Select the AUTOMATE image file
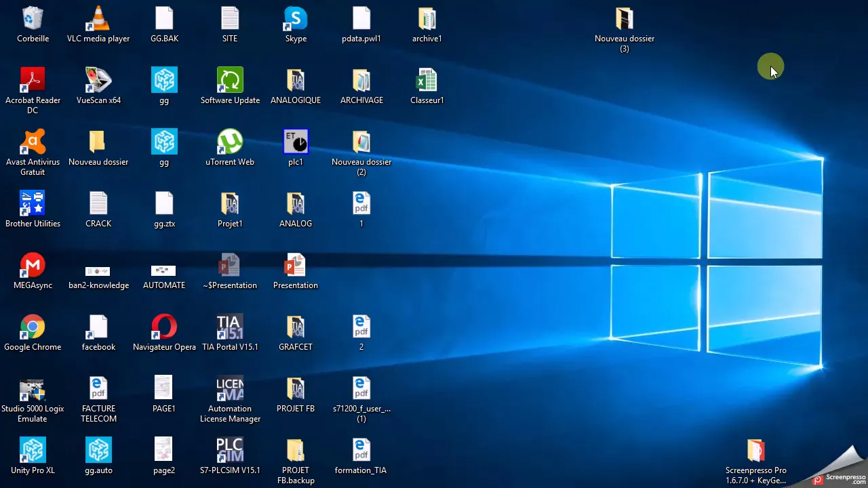Viewport: 868px width, 488px height. pyautogui.click(x=164, y=271)
